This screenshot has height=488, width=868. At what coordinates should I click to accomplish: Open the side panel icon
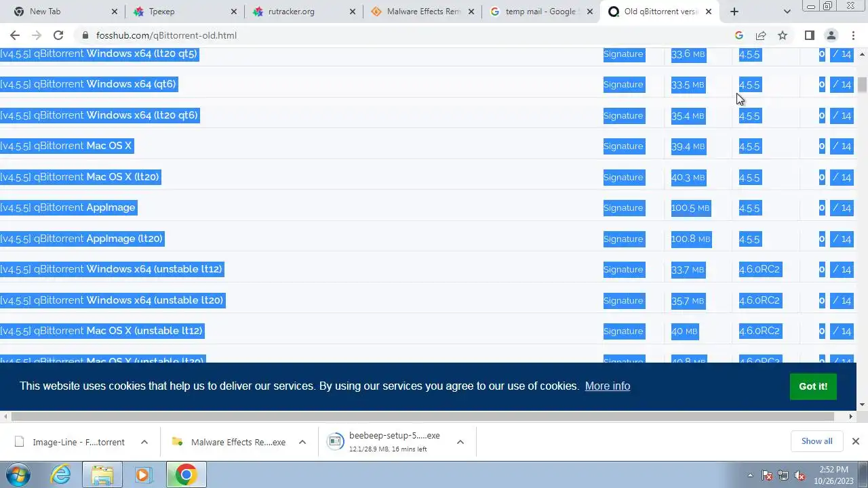[809, 35]
